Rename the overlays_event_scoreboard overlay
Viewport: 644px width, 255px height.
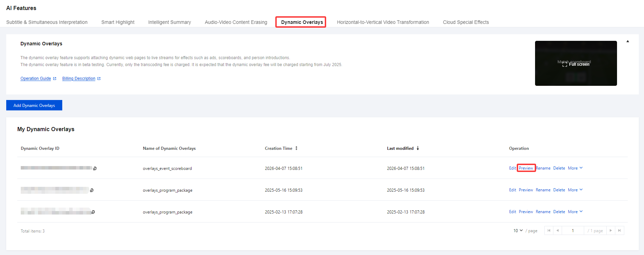[x=543, y=168]
